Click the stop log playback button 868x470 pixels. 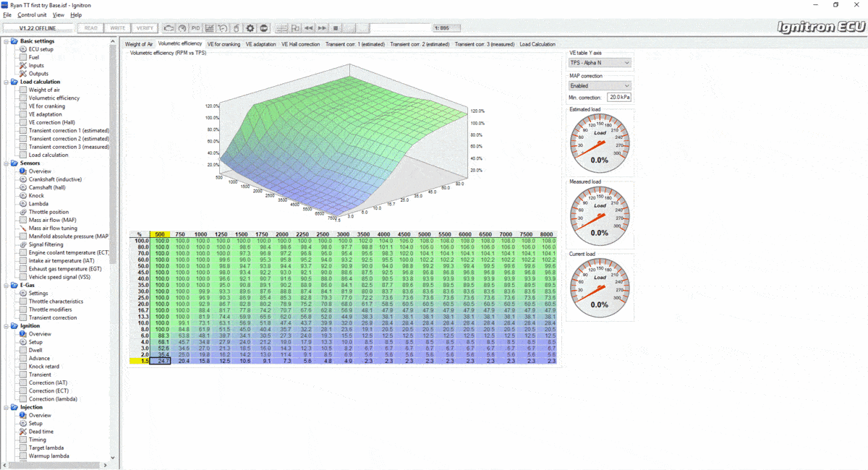(x=336, y=28)
